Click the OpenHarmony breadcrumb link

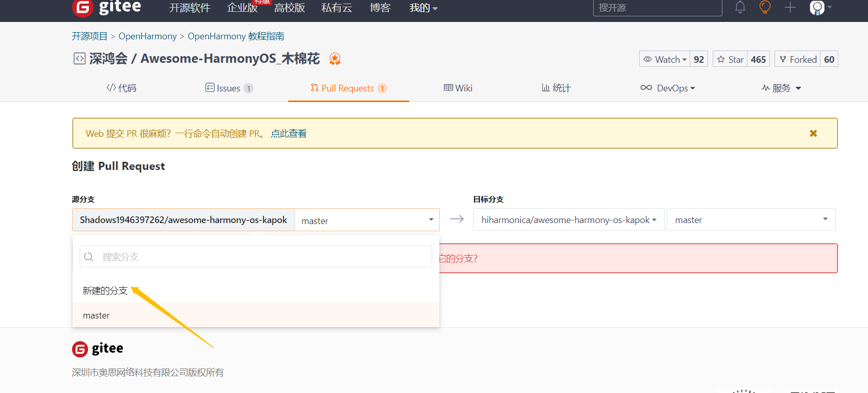click(x=148, y=36)
